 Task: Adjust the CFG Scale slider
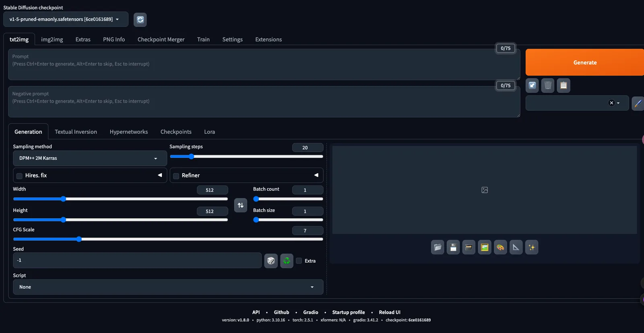click(168, 239)
